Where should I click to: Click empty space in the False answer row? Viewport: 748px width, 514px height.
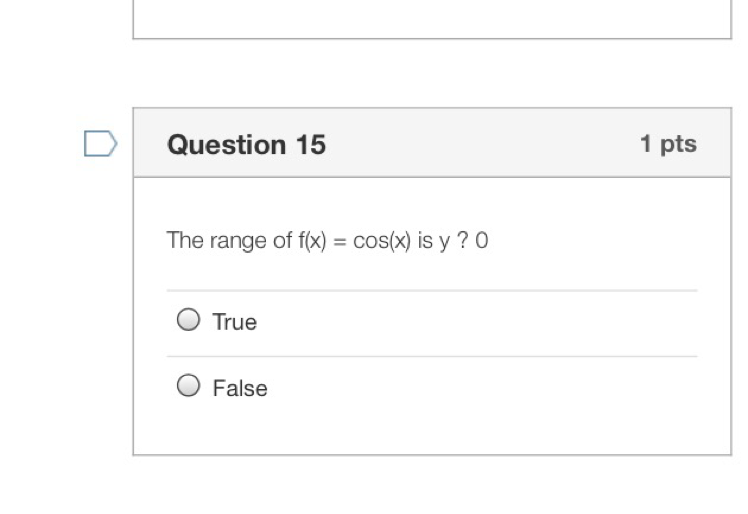[x=480, y=388]
